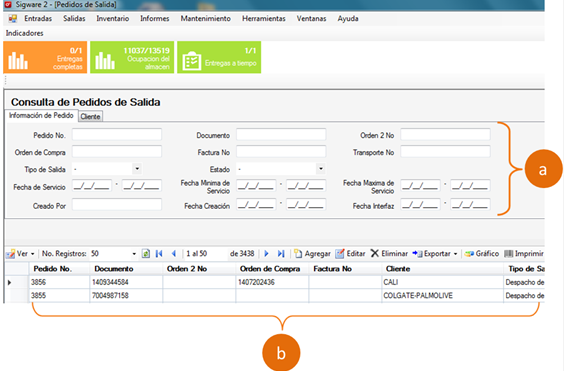The image size is (564, 371).
Task: Expand the Estado dropdown
Action: click(x=321, y=168)
